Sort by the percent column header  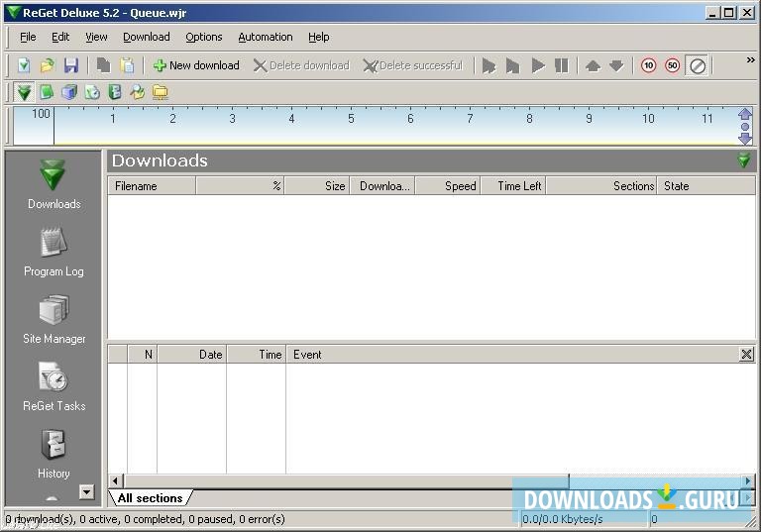240,186
